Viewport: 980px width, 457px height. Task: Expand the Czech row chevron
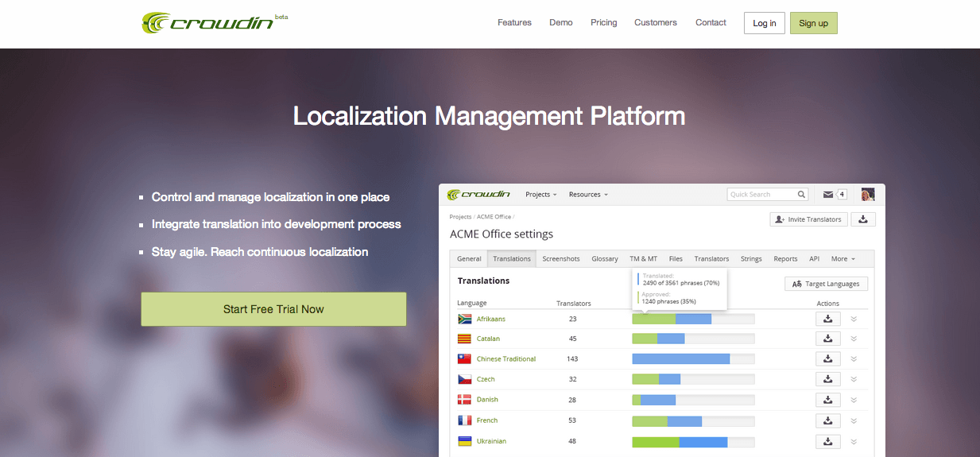tap(854, 379)
